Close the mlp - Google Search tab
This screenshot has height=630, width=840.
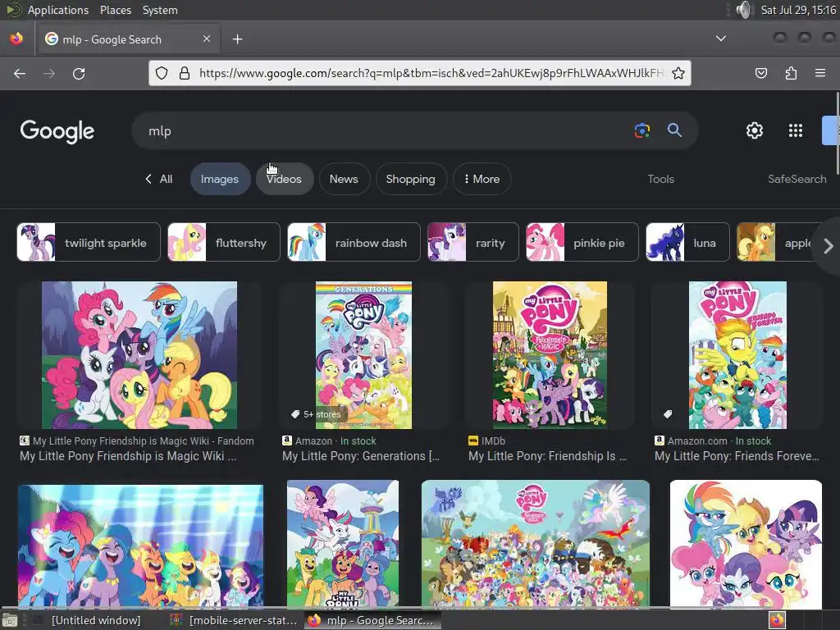207,39
